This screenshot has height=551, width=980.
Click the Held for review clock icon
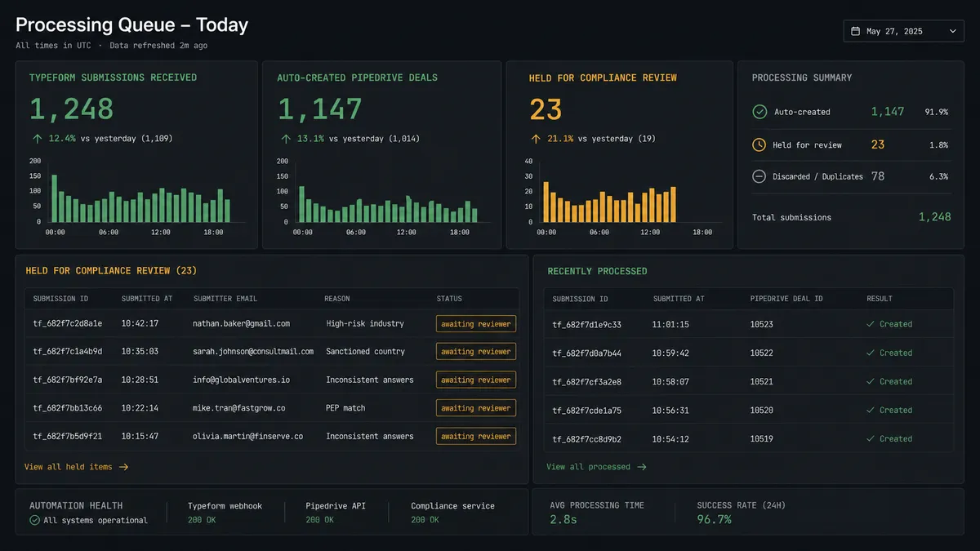click(759, 144)
